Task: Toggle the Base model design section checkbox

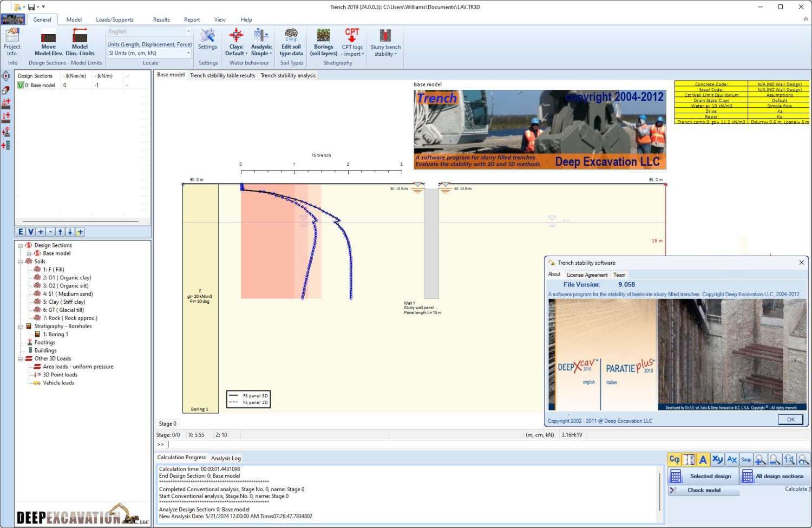Action: tap(21, 86)
